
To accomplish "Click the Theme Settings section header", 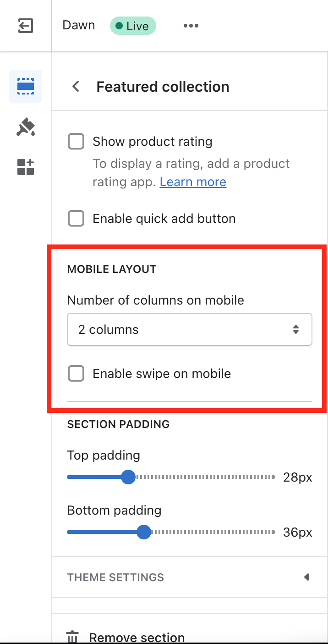I will [x=115, y=577].
